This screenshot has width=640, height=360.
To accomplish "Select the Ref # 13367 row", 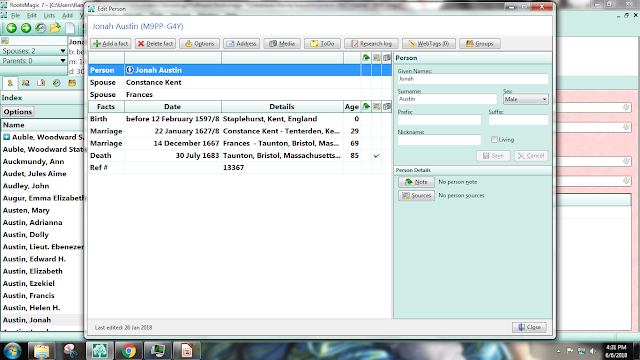I will pos(240,168).
